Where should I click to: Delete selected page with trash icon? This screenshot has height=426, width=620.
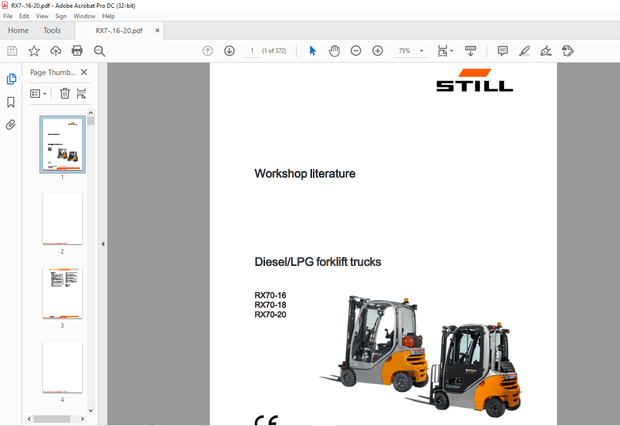[x=65, y=94]
